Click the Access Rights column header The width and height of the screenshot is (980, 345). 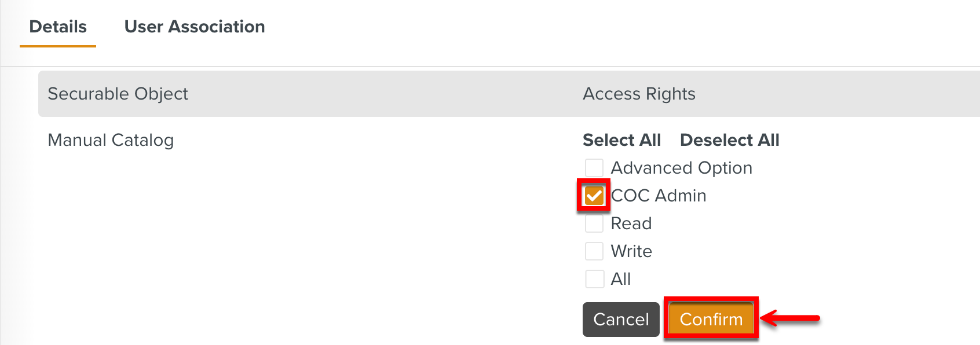tap(638, 94)
